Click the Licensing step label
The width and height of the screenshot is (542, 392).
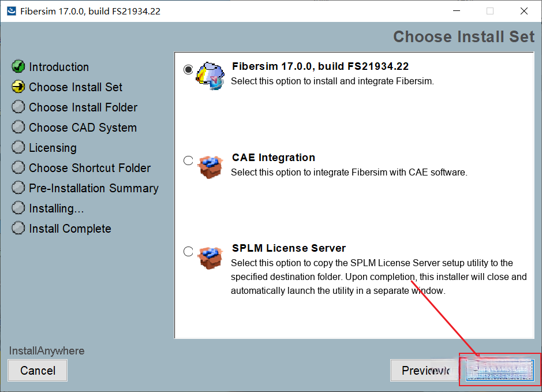tap(53, 148)
